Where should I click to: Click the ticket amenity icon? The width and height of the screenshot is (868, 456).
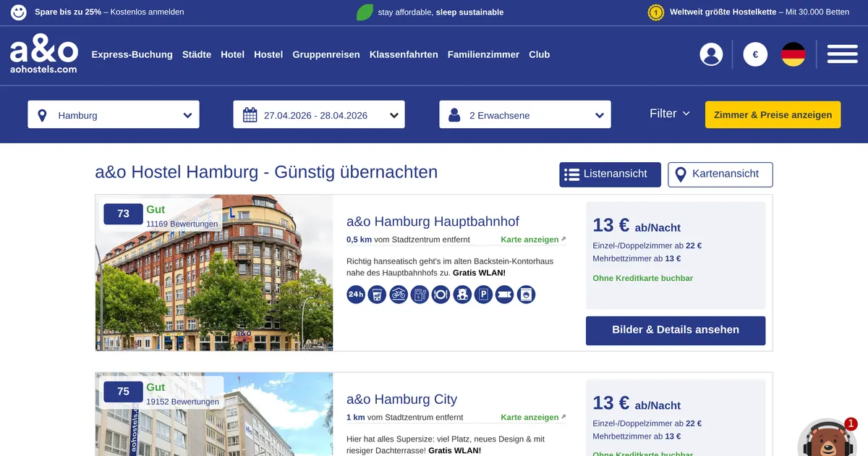[x=505, y=295]
